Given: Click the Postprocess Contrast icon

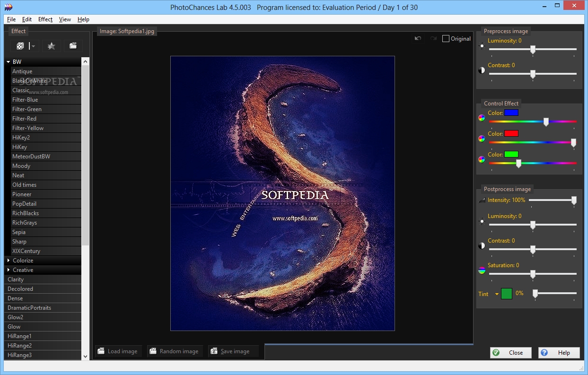Looking at the screenshot, I should coord(482,246).
